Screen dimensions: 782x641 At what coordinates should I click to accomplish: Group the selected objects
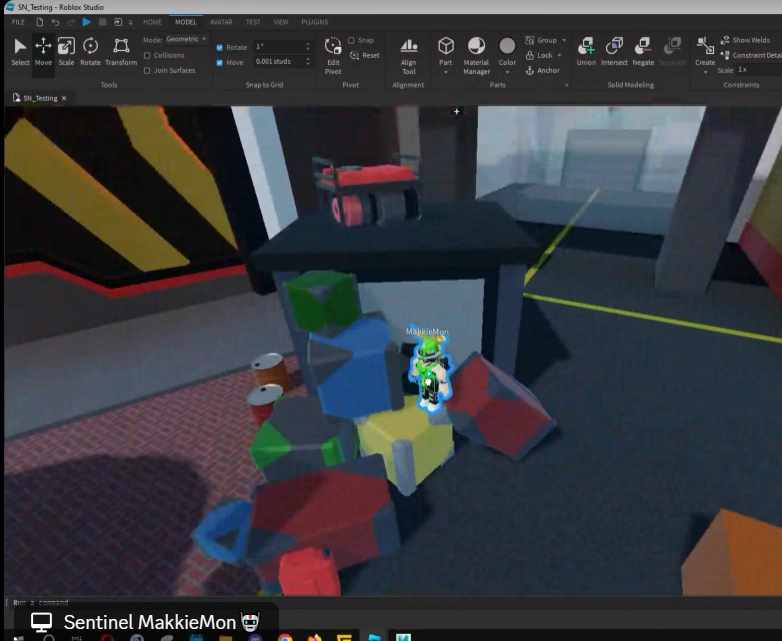(x=541, y=40)
